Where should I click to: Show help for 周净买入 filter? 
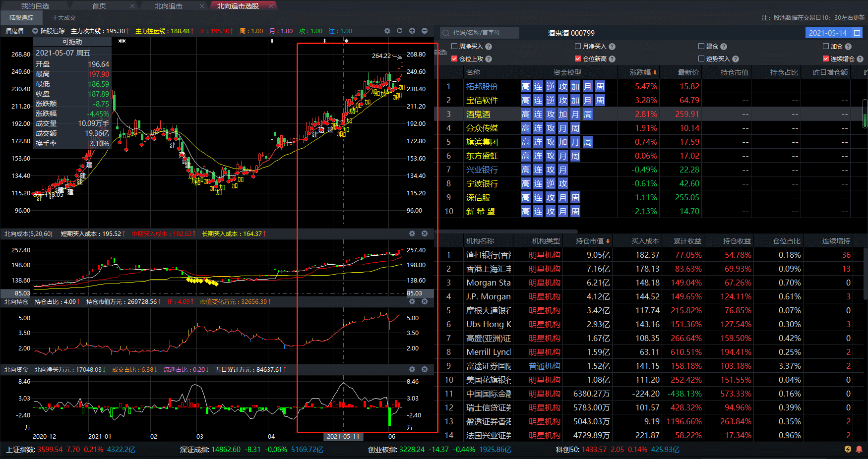(489, 47)
